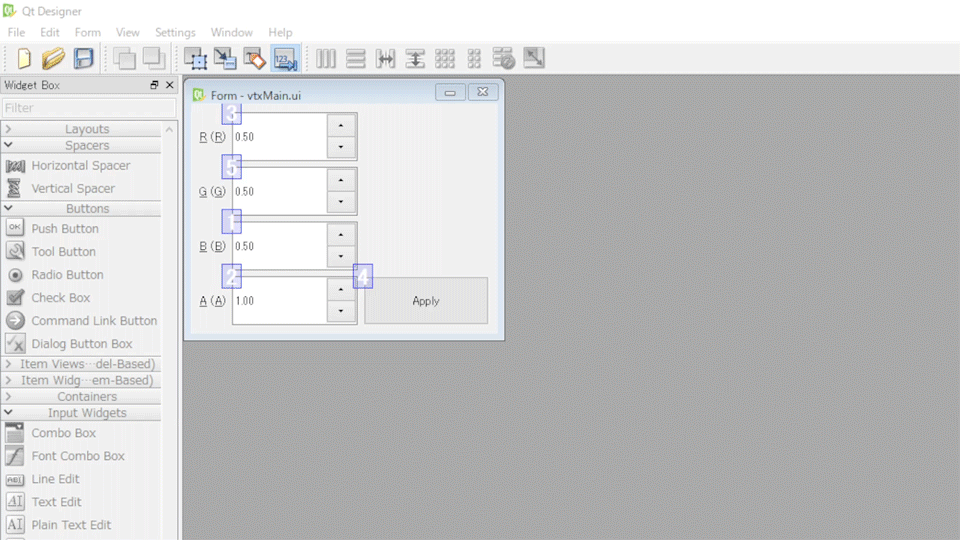Apply the Lay Out Horizontally tool
Screen dimensions: 960x540
[326, 59]
